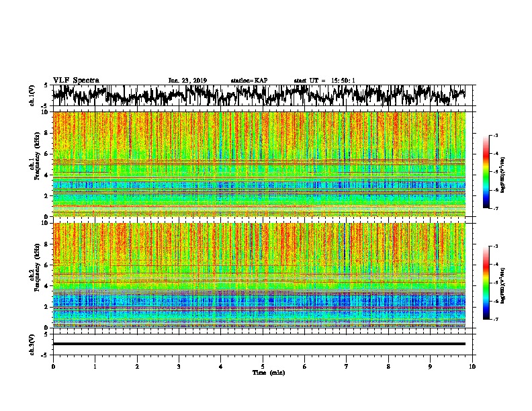The height and width of the screenshot is (411, 532).
Task: Click the ch.1 spectrogram panel
Action: coord(259,164)
